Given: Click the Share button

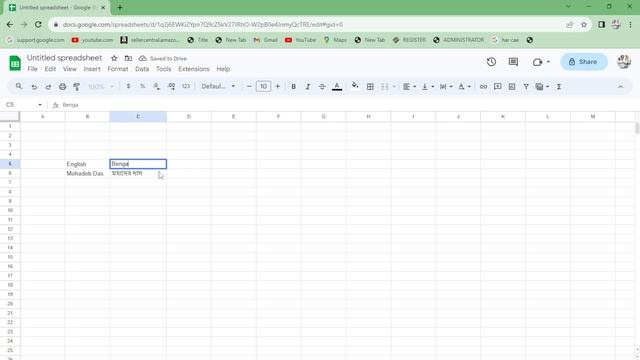Looking at the screenshot, I should 584,62.
